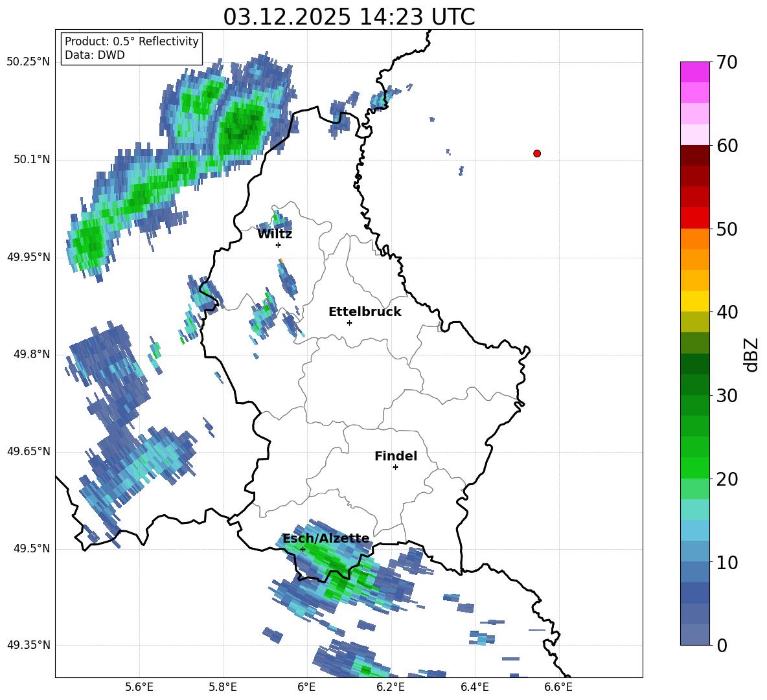The image size is (767, 700).
Task: Click the 20 tick label on colorbar
Action: pyautogui.click(x=727, y=479)
